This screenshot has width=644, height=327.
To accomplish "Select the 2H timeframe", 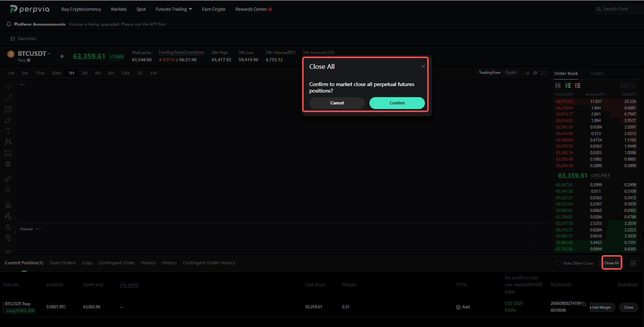I will click(85, 73).
